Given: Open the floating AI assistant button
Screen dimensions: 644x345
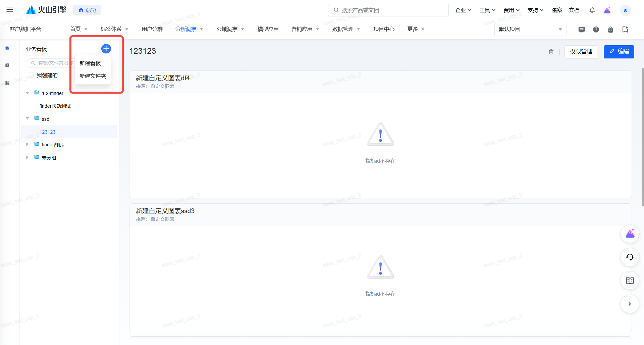Looking at the screenshot, I should [x=630, y=233].
